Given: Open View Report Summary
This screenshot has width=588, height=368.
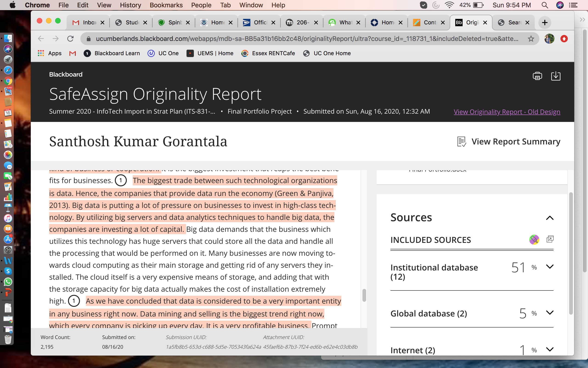Looking at the screenshot, I should pyautogui.click(x=509, y=142).
